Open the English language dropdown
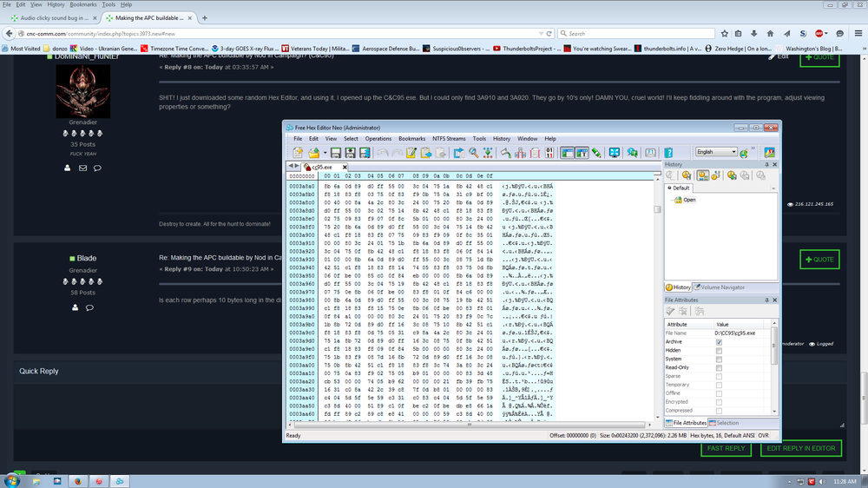 tap(716, 152)
